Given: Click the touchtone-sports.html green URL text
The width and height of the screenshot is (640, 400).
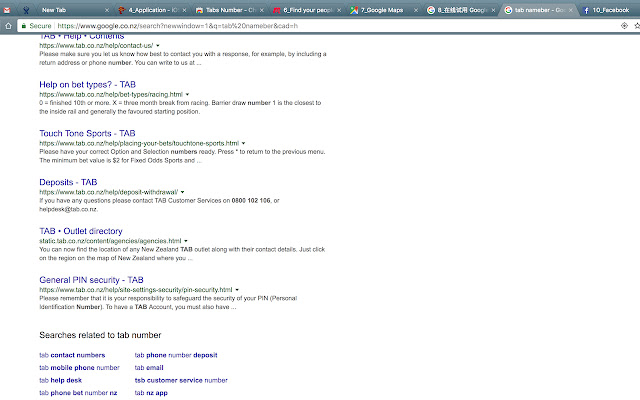Looking at the screenshot, I should [139, 143].
